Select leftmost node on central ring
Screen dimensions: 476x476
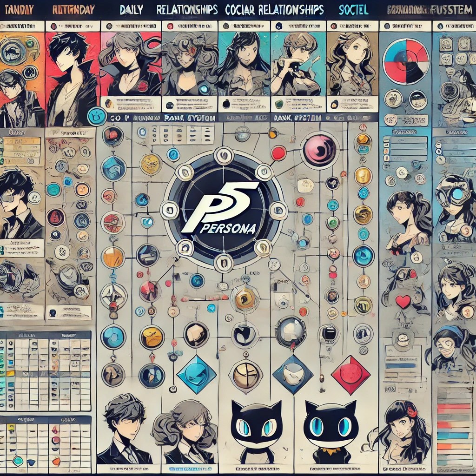(x=169, y=210)
